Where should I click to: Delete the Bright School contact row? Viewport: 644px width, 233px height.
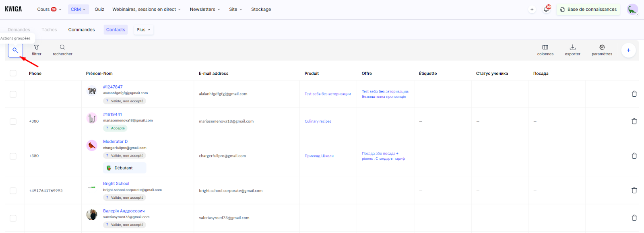(634, 190)
